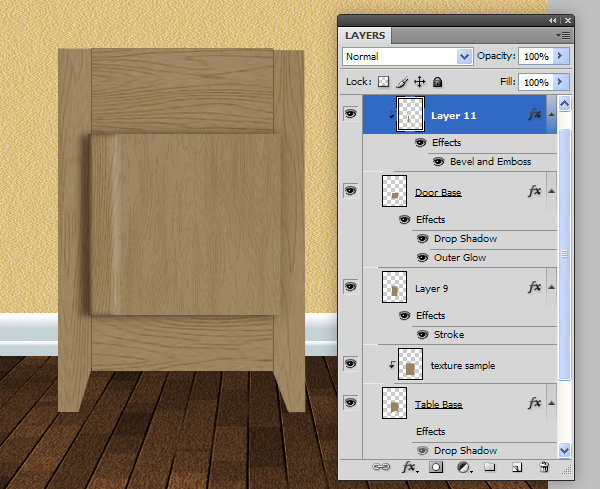
Task: Click the texture sample layer thumbnail
Action: pyautogui.click(x=412, y=365)
